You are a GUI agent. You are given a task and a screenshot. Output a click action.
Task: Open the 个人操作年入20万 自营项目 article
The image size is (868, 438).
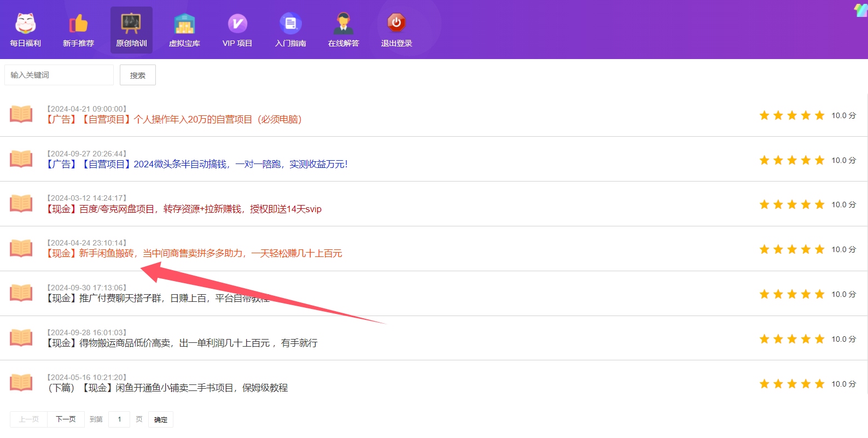[174, 120]
